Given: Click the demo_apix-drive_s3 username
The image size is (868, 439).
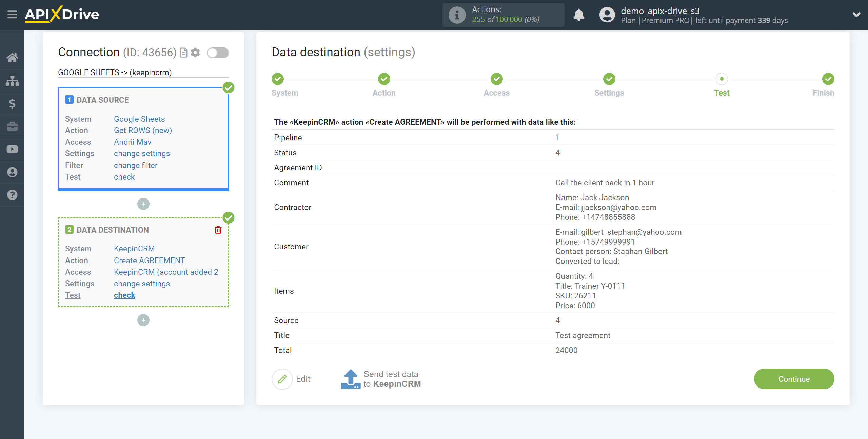Looking at the screenshot, I should 660,11.
